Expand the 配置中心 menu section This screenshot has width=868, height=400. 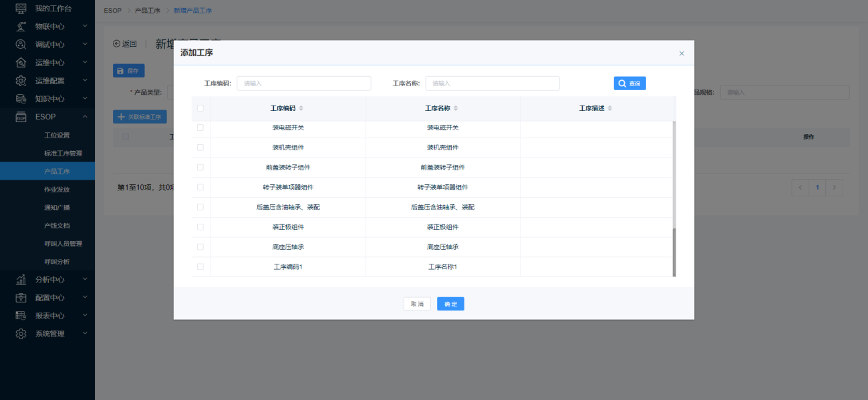85,298
